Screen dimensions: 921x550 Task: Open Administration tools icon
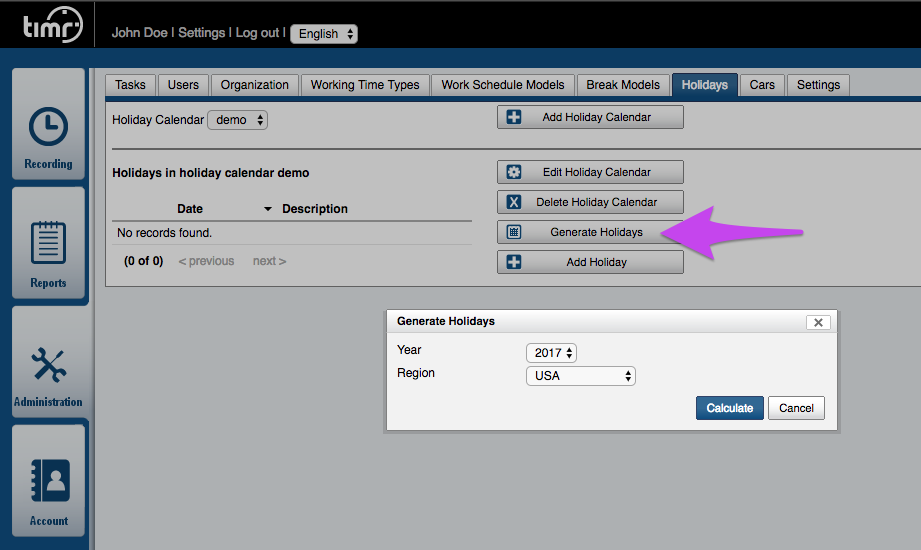[48, 364]
